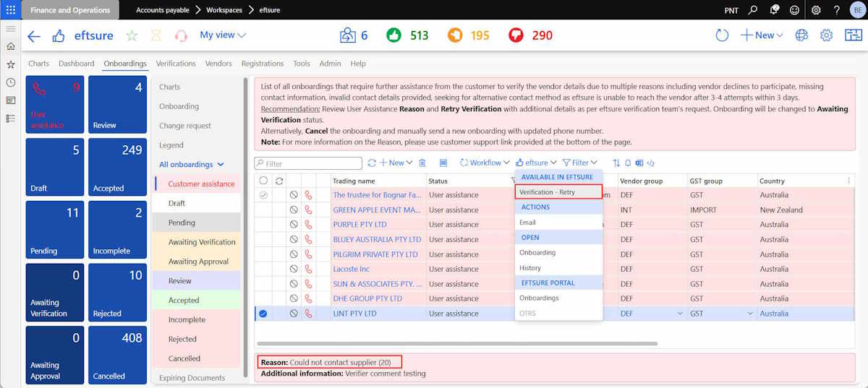Open Vendor group DEF dropdown on LINT row
The height and width of the screenshot is (388, 868).
(679, 314)
